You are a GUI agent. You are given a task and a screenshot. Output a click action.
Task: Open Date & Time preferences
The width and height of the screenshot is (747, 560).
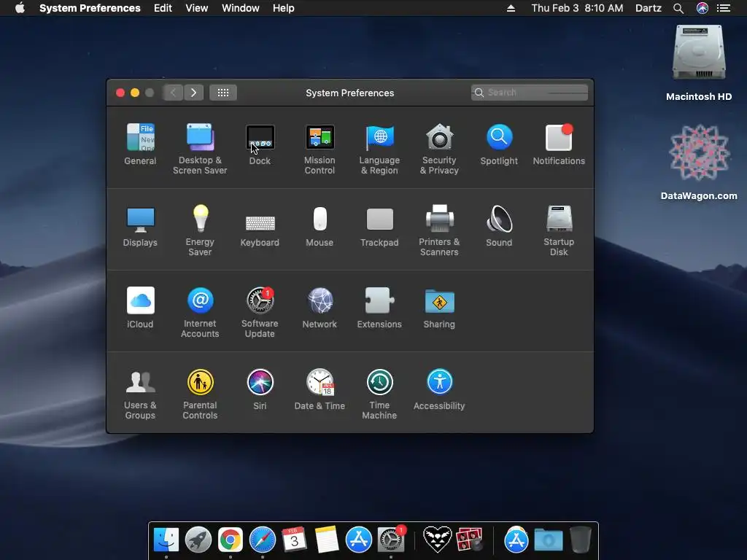coord(320,389)
